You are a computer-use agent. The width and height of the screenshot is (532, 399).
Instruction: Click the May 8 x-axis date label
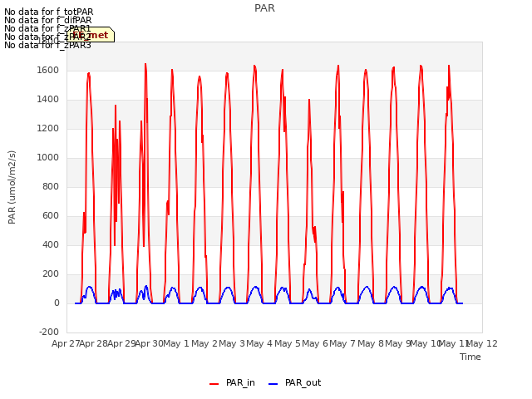pos(371,343)
